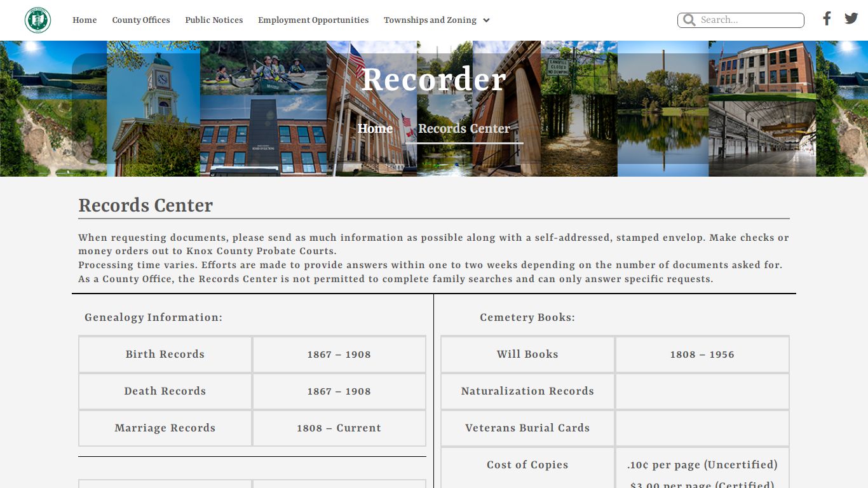Click the Birth Records cell
Image resolution: width=868 pixels, height=488 pixels.
coord(165,355)
